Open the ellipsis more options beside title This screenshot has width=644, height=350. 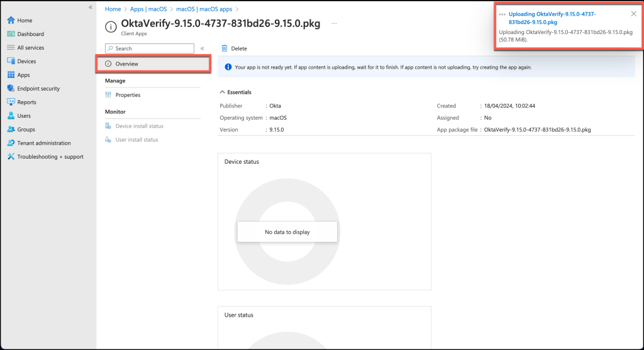[334, 23]
